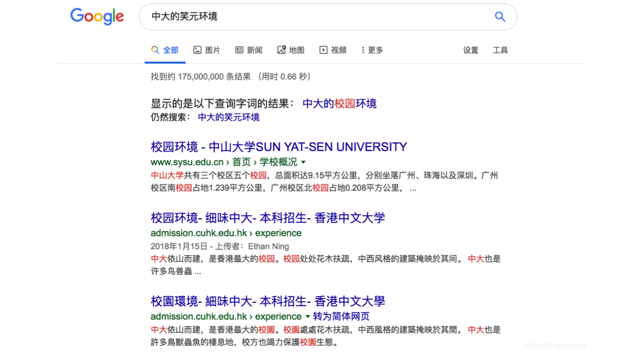This screenshot has width=644, height=354.
Task: Switch to the 新闻 tab
Action: [249, 50]
